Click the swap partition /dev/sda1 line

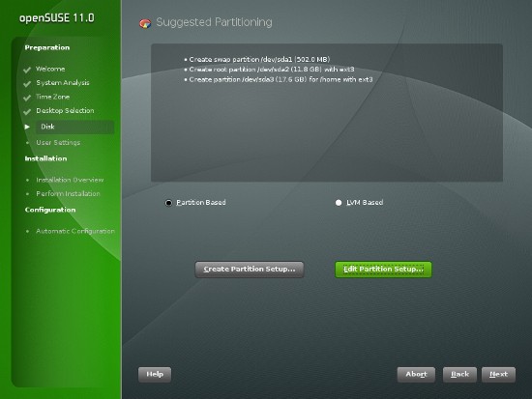point(259,59)
